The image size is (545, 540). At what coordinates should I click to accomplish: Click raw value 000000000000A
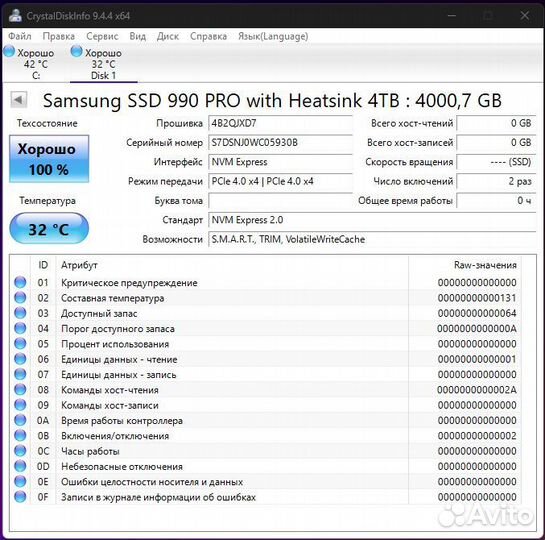tap(477, 328)
